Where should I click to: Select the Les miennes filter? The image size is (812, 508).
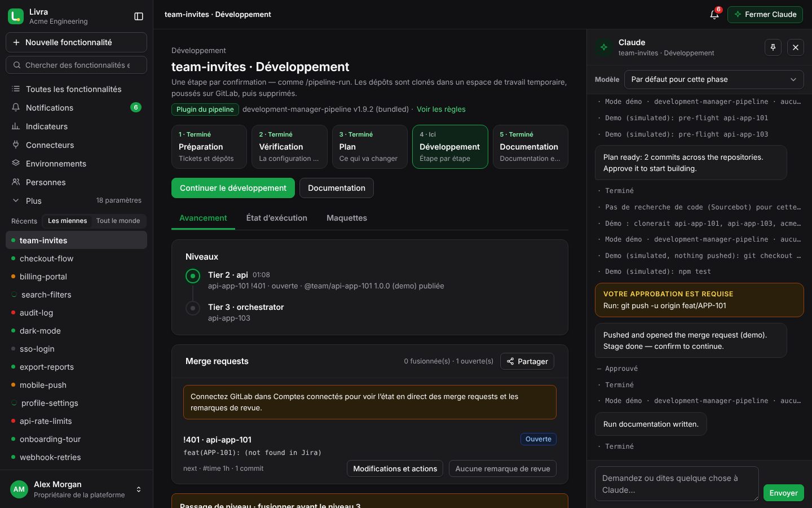(68, 221)
